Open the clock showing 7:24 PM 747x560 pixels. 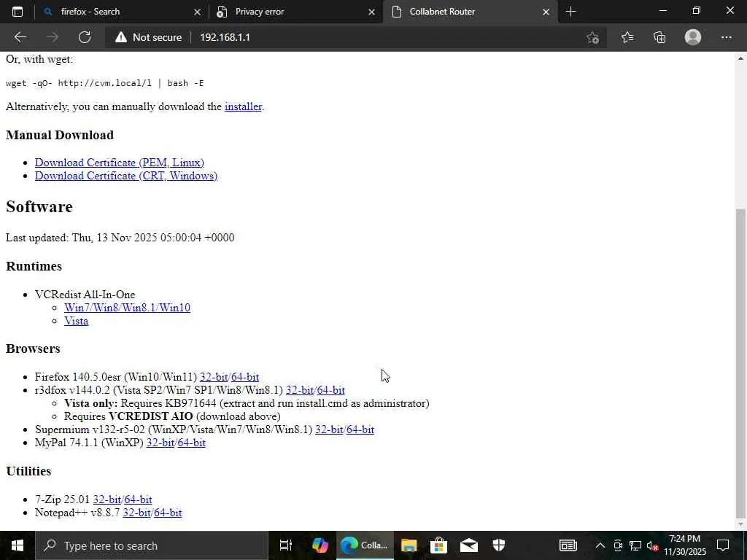(685, 545)
